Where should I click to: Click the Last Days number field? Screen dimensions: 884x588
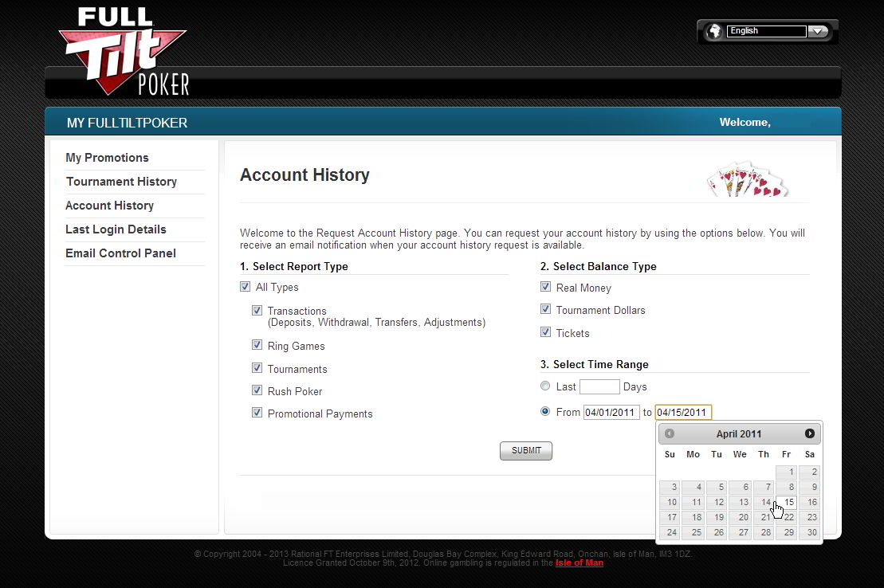tap(600, 386)
